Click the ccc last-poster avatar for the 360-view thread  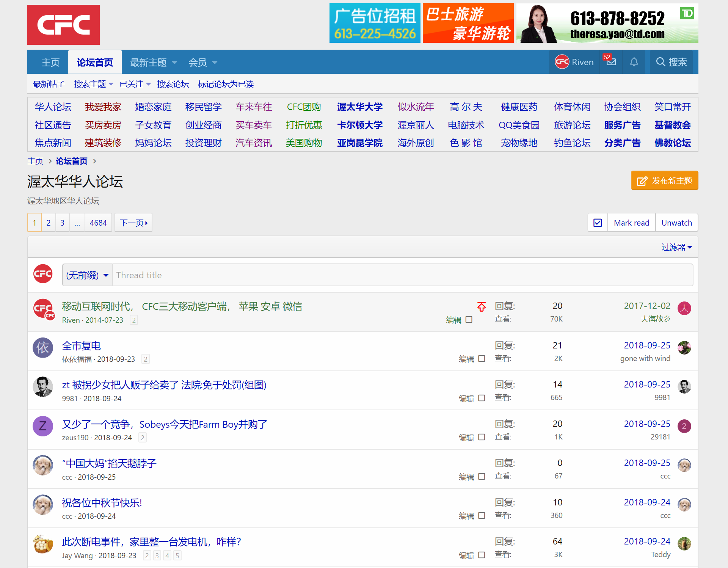tap(684, 505)
